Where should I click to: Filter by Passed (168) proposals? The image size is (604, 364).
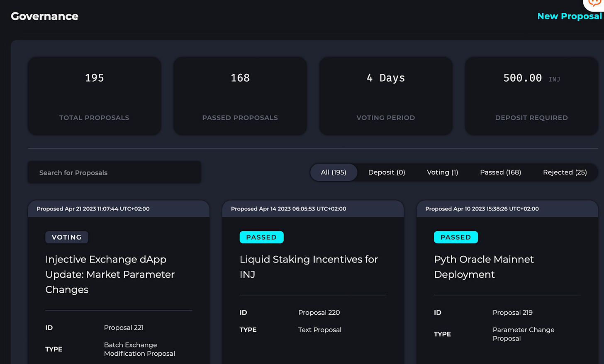pos(501,172)
